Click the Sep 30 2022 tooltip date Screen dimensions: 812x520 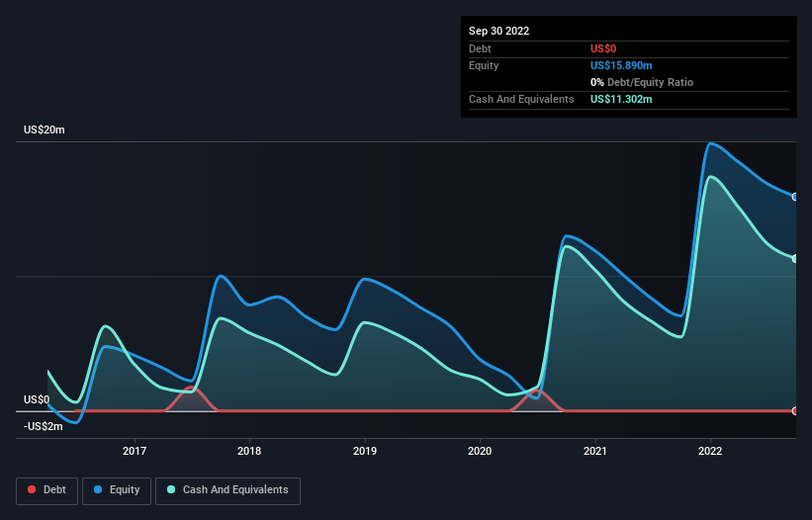[498, 31]
